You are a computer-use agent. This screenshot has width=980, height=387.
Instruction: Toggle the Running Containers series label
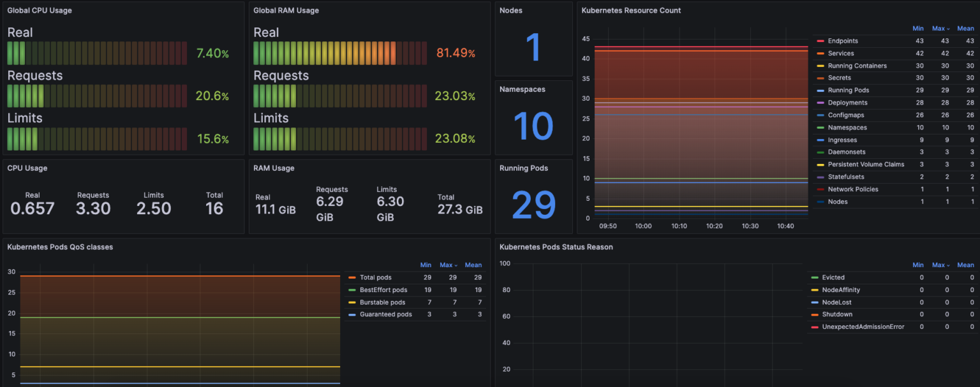(857, 66)
